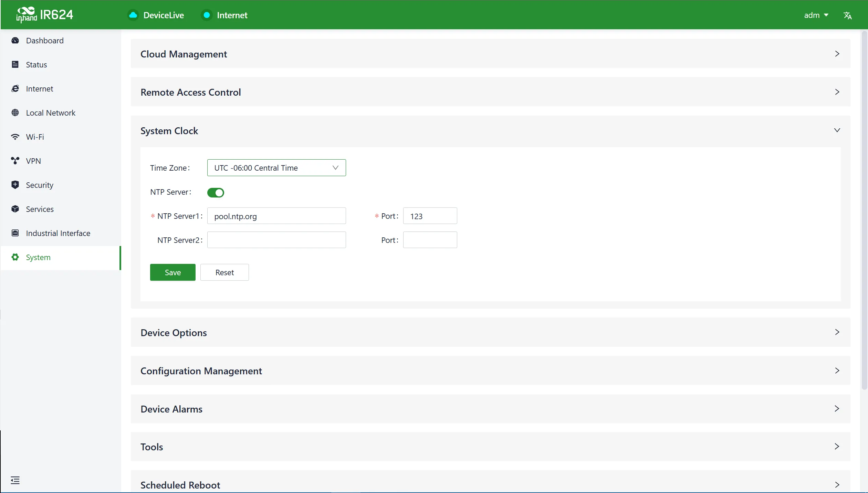The width and height of the screenshot is (868, 493).
Task: Click the System gear icon
Action: pos(15,257)
